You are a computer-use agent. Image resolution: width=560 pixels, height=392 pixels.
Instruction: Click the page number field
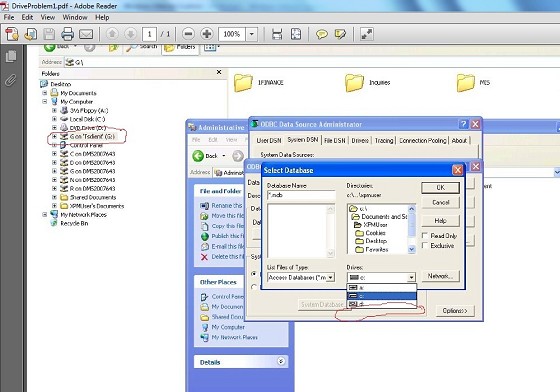149,34
